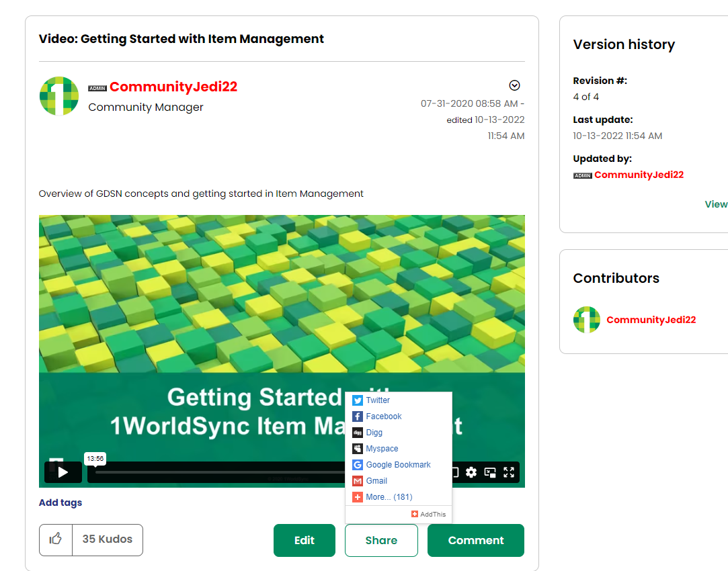This screenshot has height=571, width=728.
Task: Enable picture-in-picture mode on the video
Action: point(490,472)
